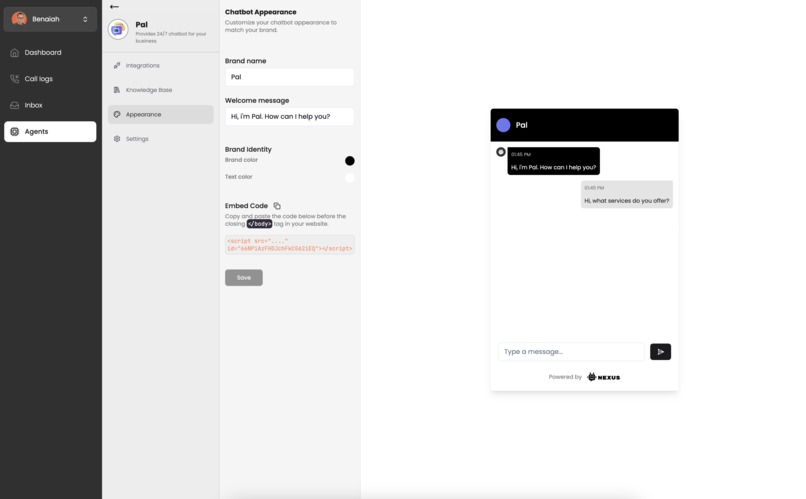Screen dimensions: 806x499
Task: Click the purple Pal avatar in chat header
Action: (x=503, y=125)
